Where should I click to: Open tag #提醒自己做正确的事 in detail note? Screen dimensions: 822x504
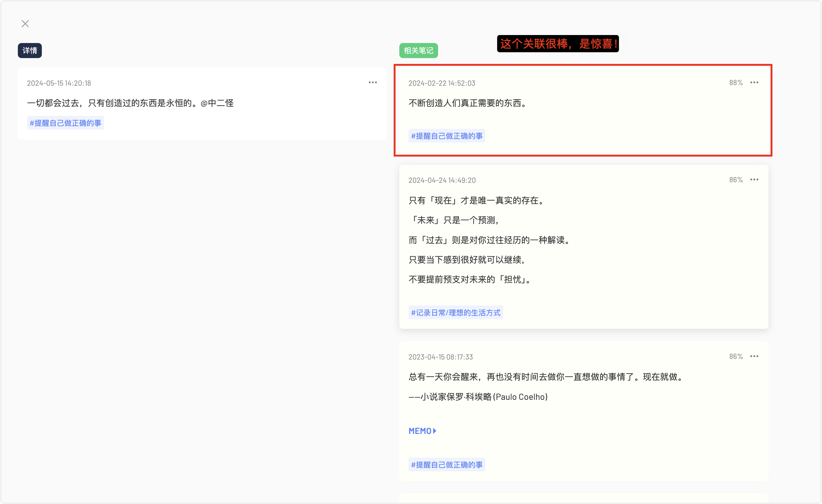[x=66, y=123]
